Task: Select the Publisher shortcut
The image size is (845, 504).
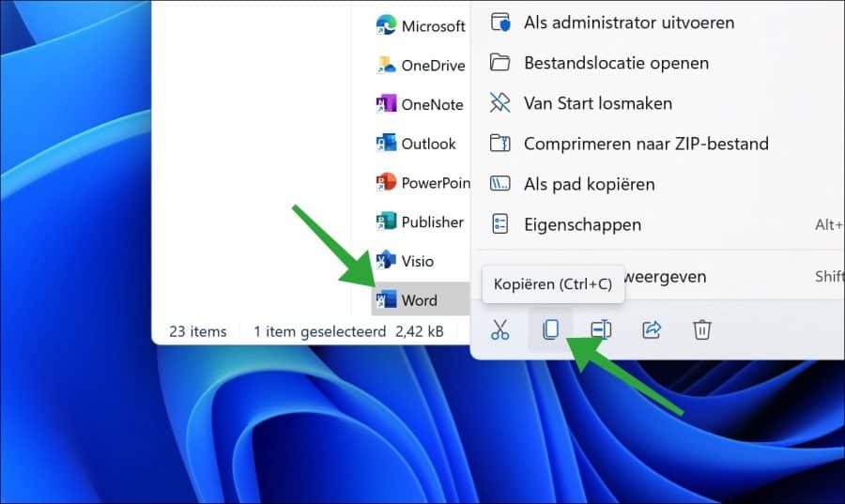Action: (x=421, y=221)
